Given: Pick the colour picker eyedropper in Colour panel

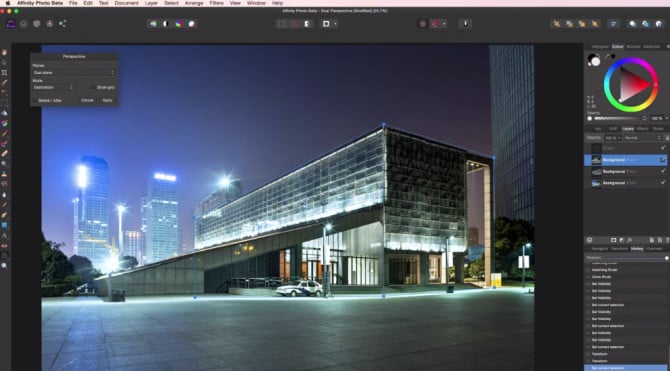Looking at the screenshot, I should pos(607,56).
